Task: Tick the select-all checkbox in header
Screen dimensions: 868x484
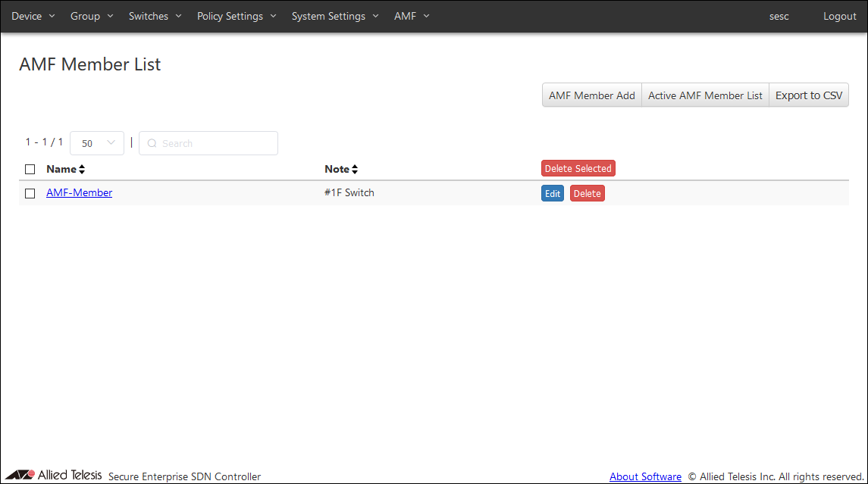Action: [x=30, y=169]
